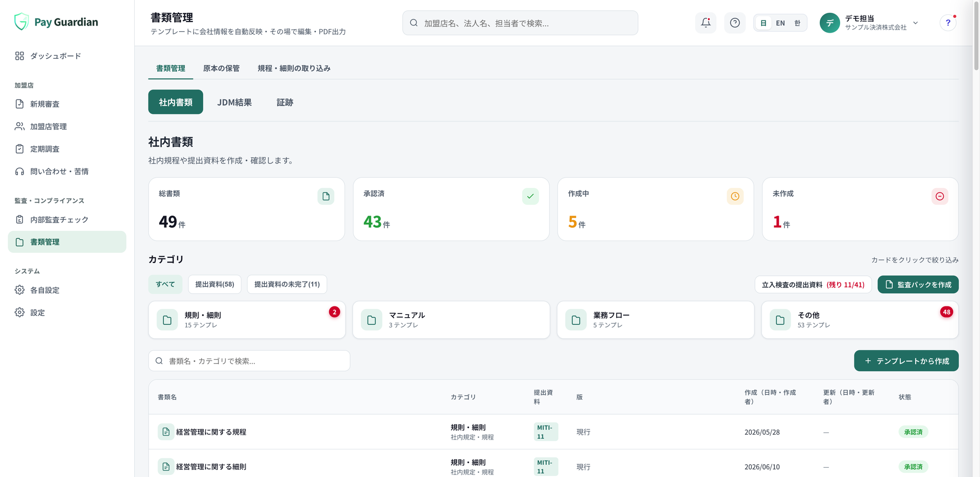Click the 立入検査の提出資料 button

(813, 284)
